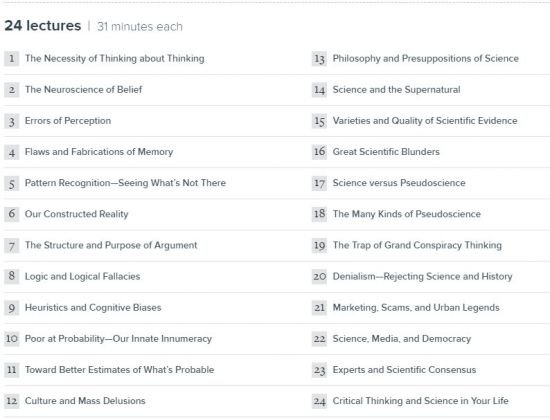This screenshot has height=420, width=550.
Task: Select the number 24 lecture badge
Action: 319,401
